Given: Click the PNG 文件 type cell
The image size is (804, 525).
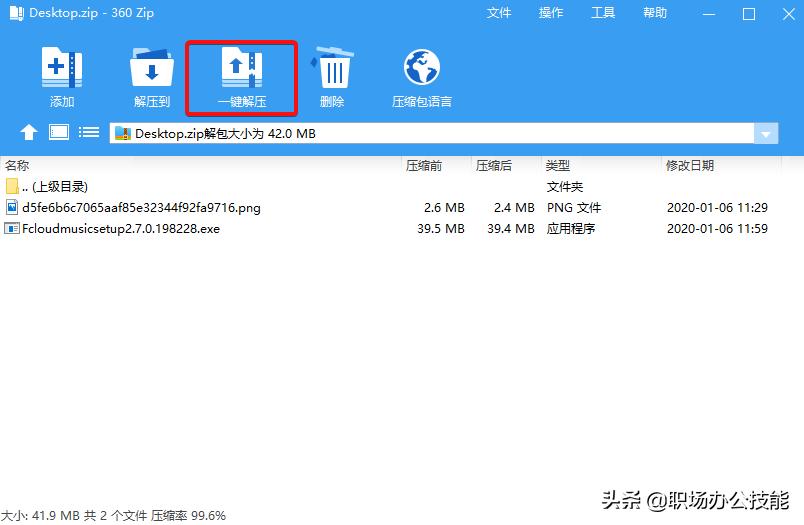Looking at the screenshot, I should pos(574,207).
